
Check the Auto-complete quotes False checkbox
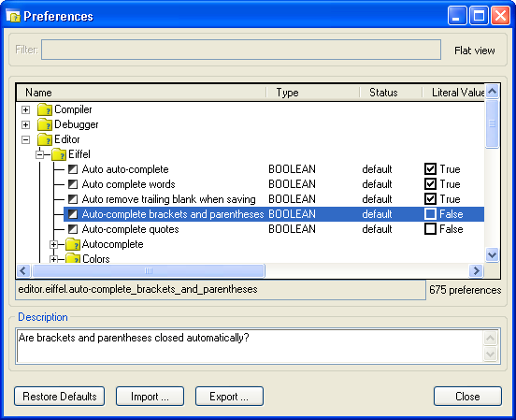(x=430, y=229)
